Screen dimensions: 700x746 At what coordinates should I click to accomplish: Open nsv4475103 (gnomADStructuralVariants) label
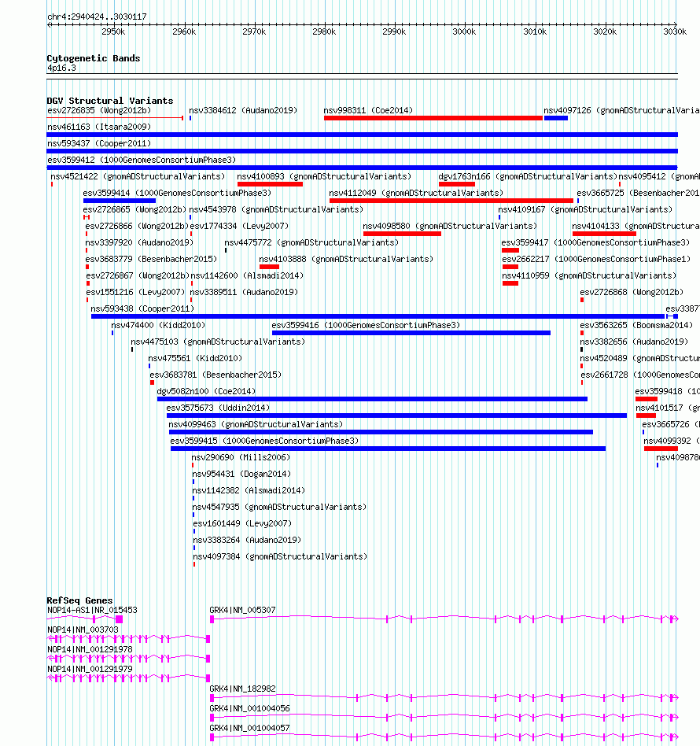(x=219, y=342)
